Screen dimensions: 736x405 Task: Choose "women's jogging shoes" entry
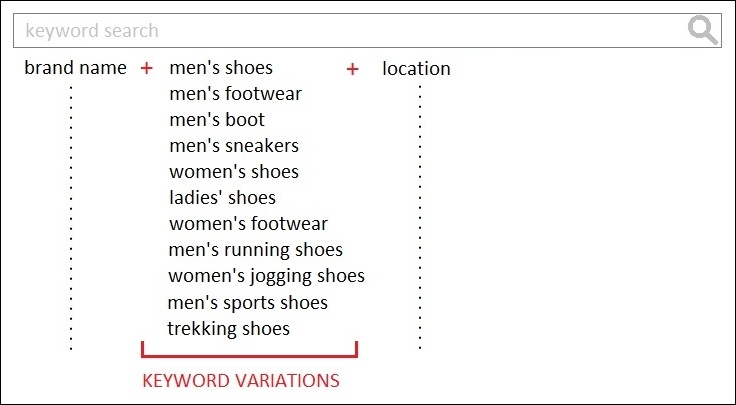(x=267, y=276)
